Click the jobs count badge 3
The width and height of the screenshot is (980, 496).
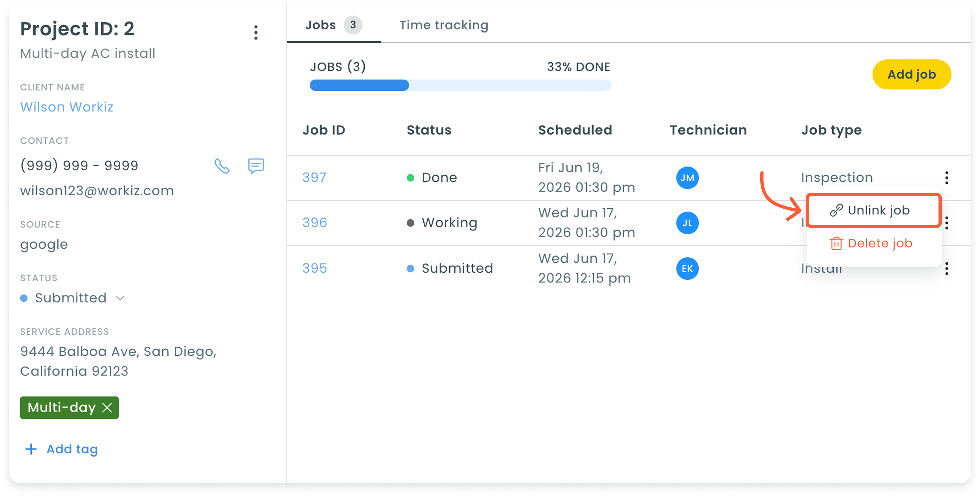pyautogui.click(x=353, y=25)
